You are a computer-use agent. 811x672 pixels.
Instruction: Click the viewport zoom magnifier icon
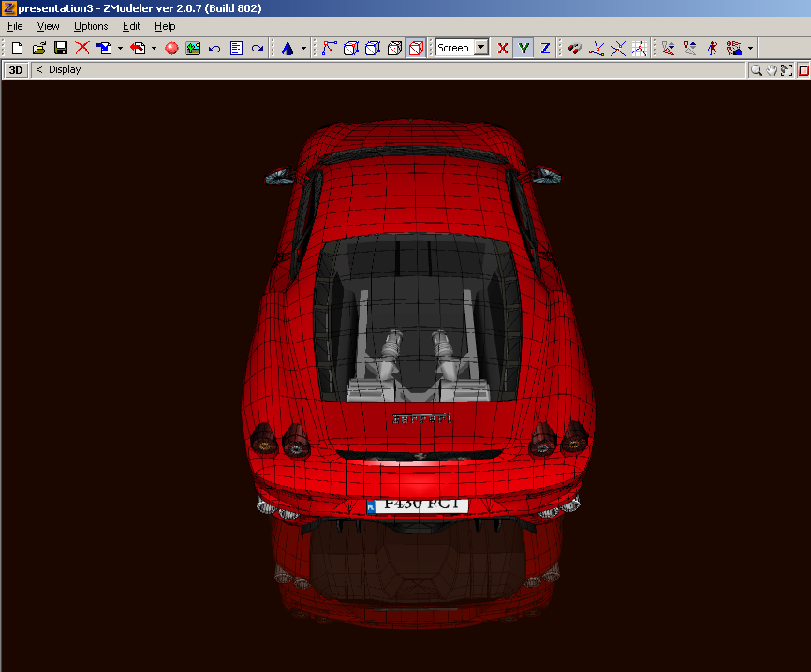pyautogui.click(x=756, y=70)
